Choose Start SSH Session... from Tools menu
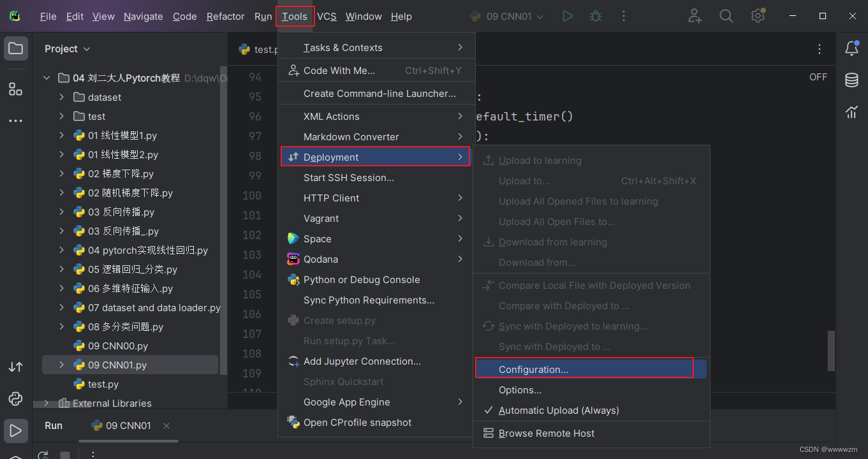Screen dimensions: 868x459 coord(376,178)
